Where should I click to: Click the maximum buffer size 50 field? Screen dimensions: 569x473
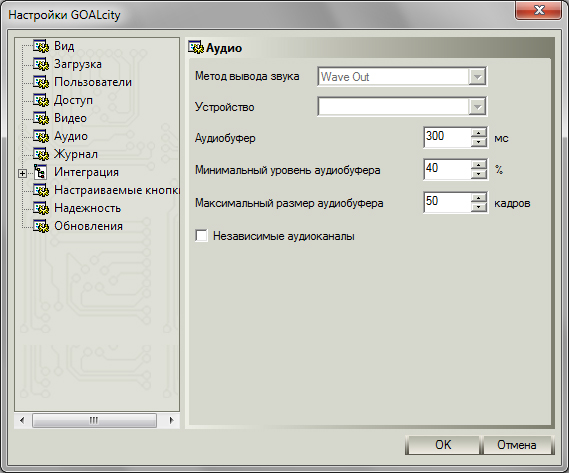point(447,203)
